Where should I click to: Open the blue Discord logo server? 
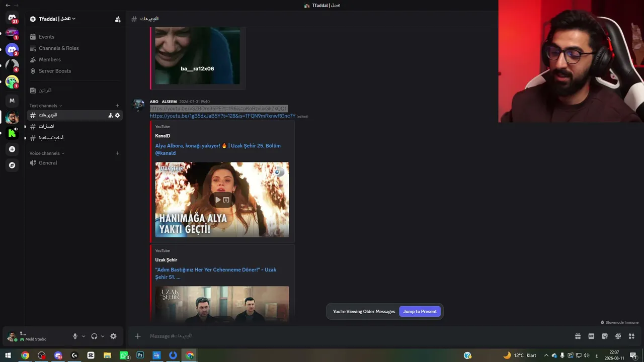(x=12, y=49)
